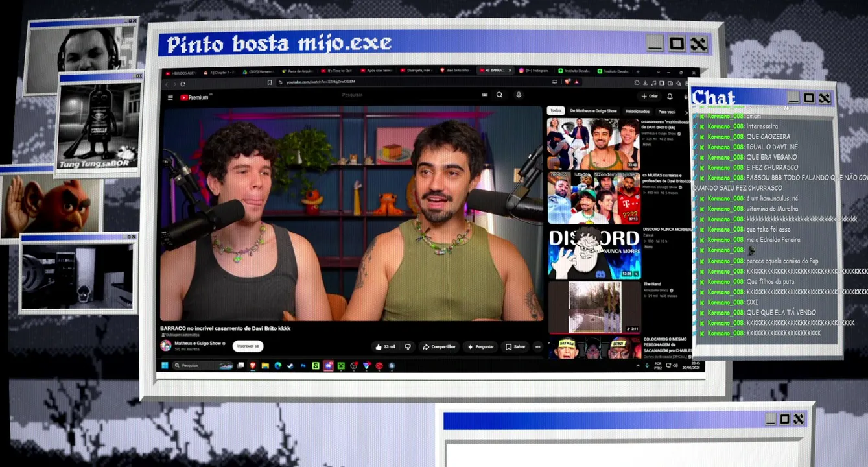This screenshot has height=467, width=868.
Task: Open the Windows Start menu
Action: click(x=165, y=366)
